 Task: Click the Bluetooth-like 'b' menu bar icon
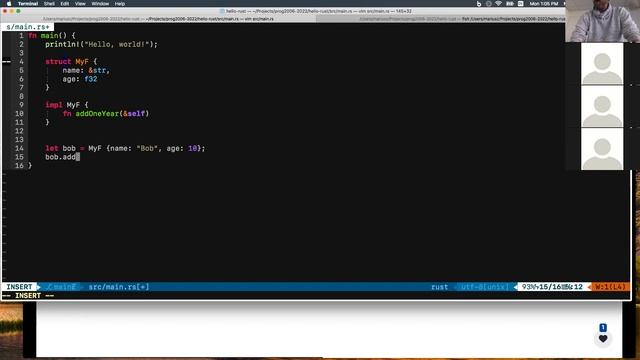point(479,4)
